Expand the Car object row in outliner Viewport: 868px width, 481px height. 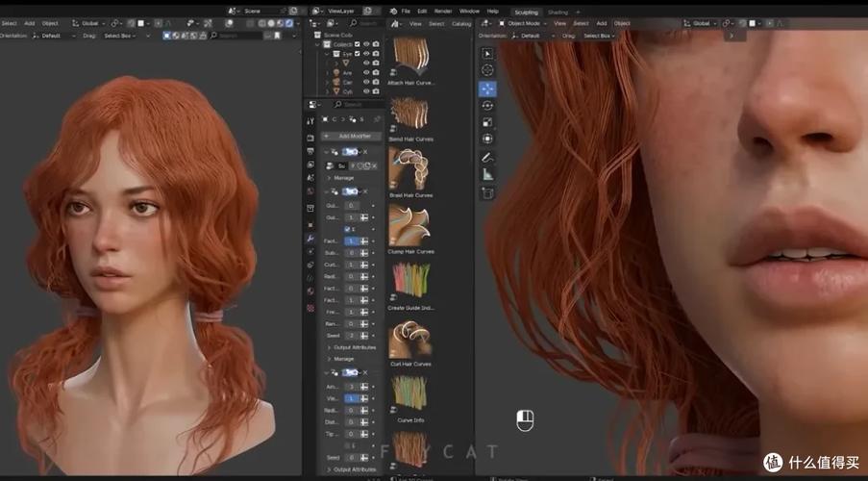click(x=327, y=82)
